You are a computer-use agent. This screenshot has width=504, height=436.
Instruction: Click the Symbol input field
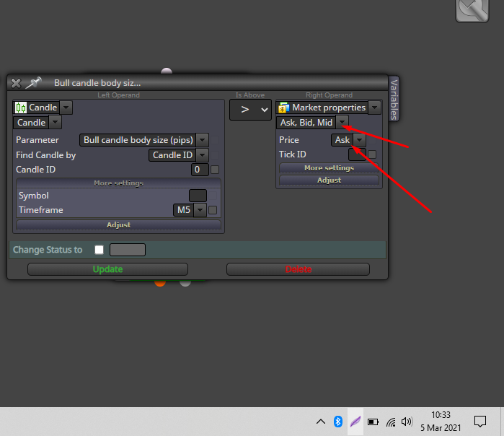(x=198, y=196)
